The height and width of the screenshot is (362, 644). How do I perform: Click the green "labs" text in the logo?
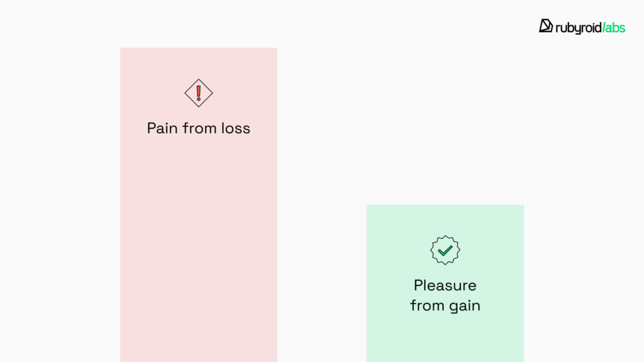[614, 27]
